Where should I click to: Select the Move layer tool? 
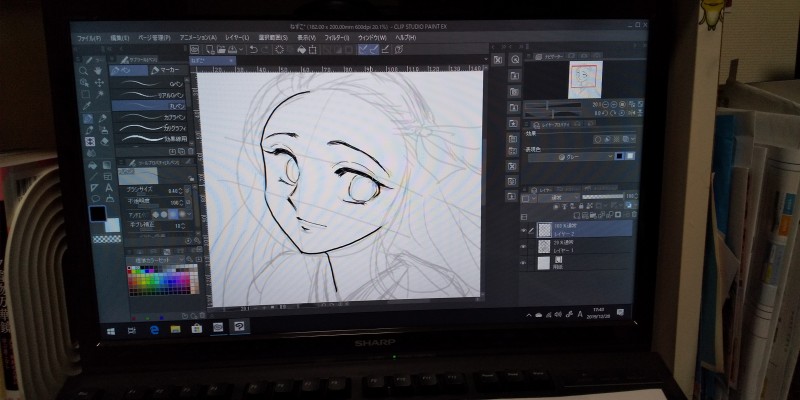(99, 83)
